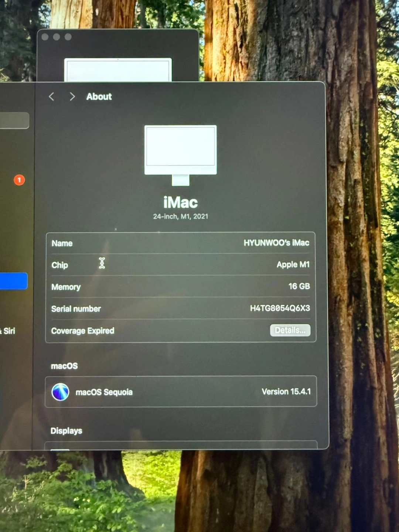The image size is (399, 532).
Task: Go back with the left chevron arrow
Action: pyautogui.click(x=51, y=97)
